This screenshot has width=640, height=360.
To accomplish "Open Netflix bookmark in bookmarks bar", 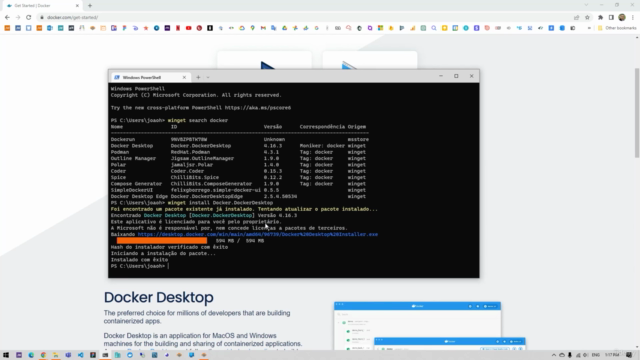I will (x=178, y=28).
